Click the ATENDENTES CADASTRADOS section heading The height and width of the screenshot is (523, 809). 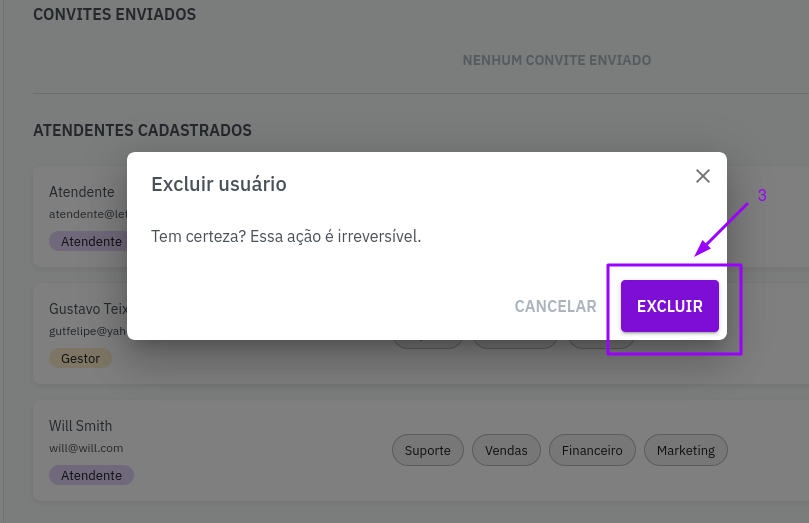coord(142,130)
